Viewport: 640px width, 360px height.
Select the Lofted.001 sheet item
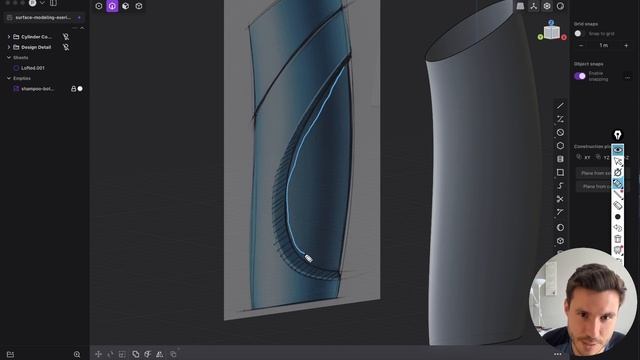(x=33, y=68)
